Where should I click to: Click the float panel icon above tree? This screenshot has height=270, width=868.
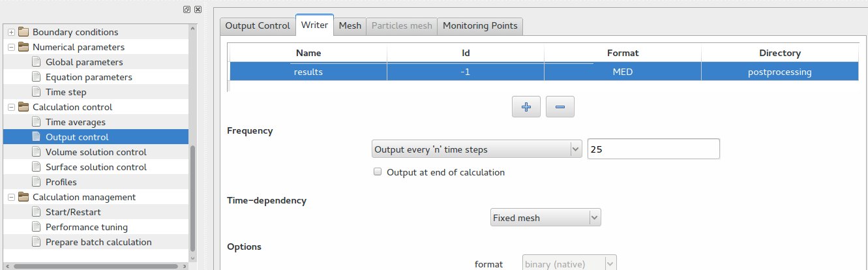[187, 10]
